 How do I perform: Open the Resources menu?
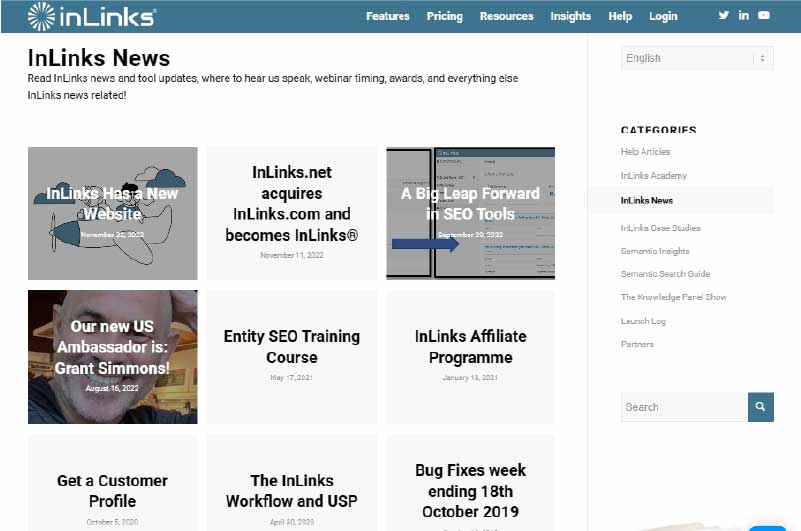[x=506, y=16]
